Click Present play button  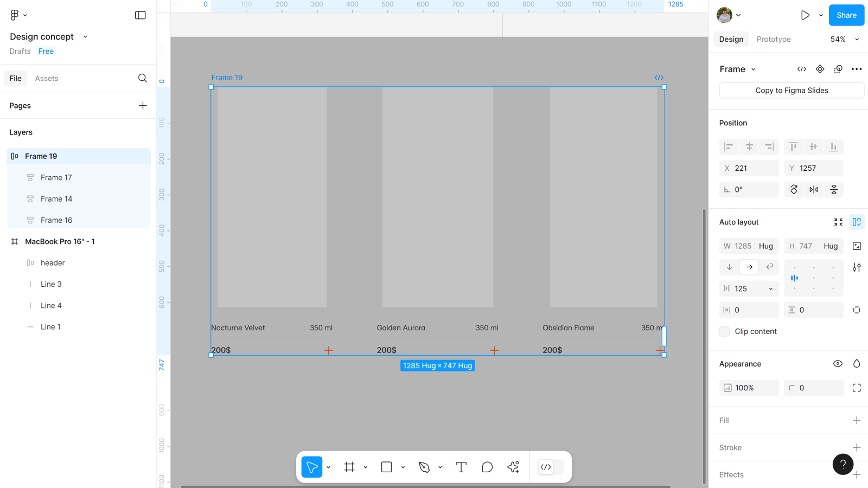click(x=805, y=15)
